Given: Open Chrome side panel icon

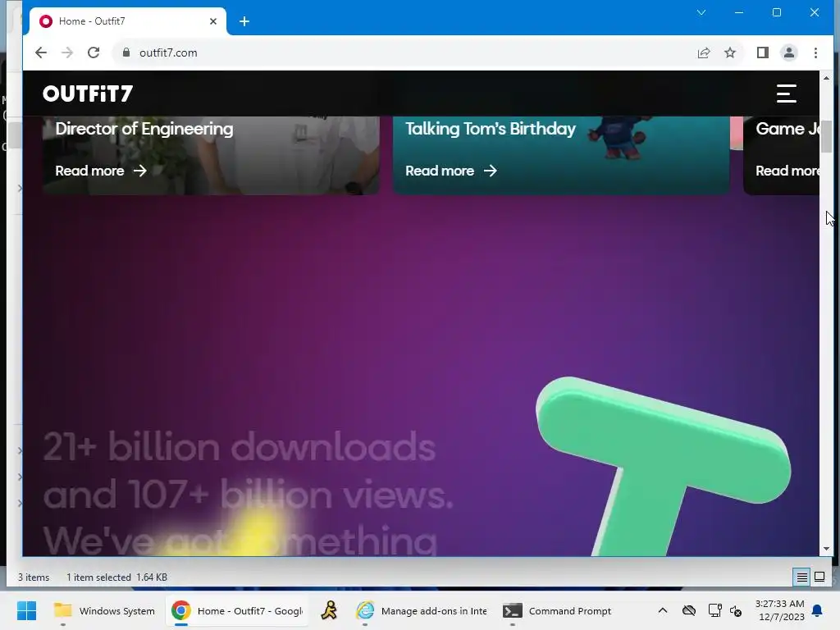Looking at the screenshot, I should pos(762,52).
